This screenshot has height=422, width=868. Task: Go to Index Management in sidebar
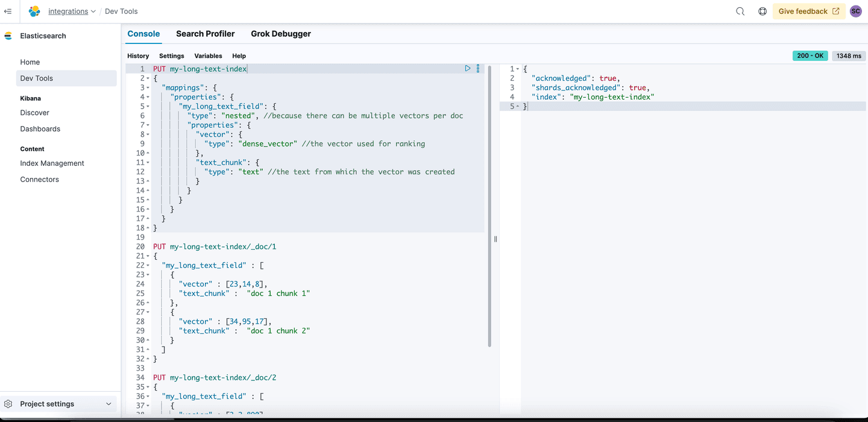point(52,163)
